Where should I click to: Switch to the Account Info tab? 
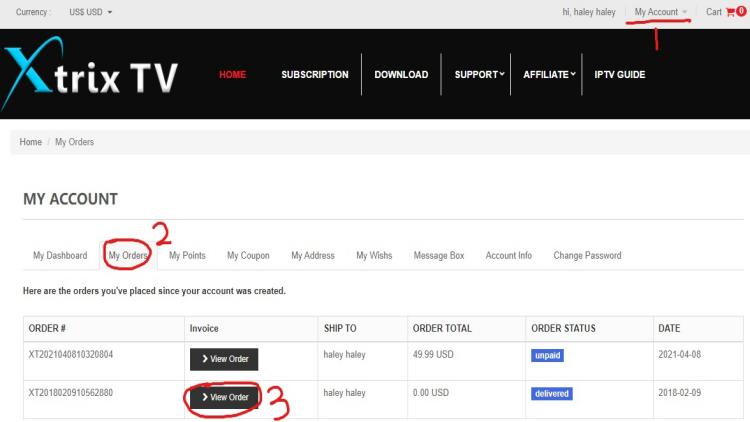508,255
